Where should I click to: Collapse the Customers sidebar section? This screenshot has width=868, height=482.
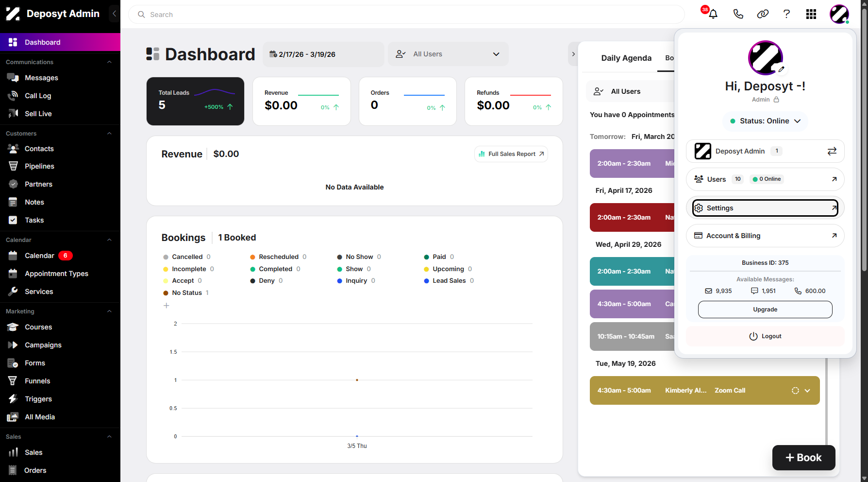tap(109, 134)
